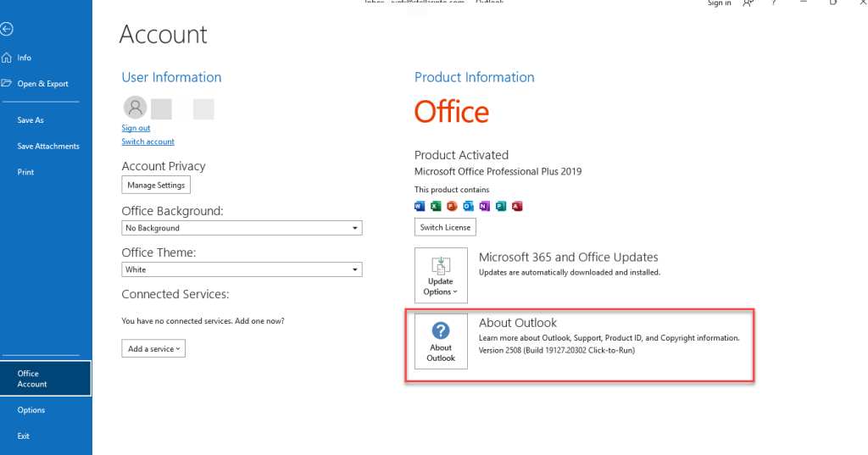Open the Add a service menu
The height and width of the screenshot is (455, 868).
(153, 349)
